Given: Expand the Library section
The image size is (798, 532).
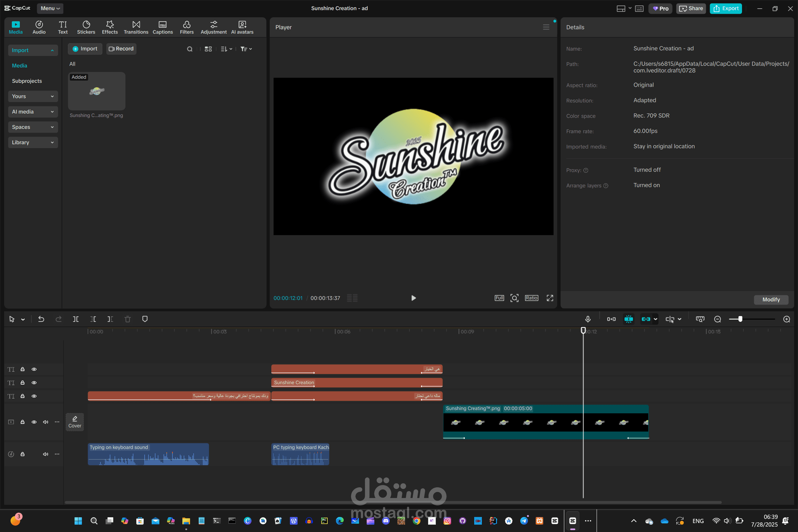Looking at the screenshot, I should (x=33, y=142).
